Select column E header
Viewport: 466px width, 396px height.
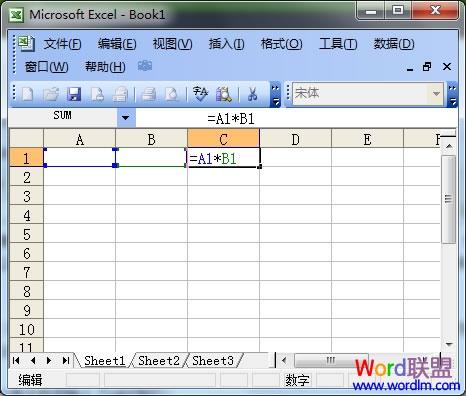367,139
